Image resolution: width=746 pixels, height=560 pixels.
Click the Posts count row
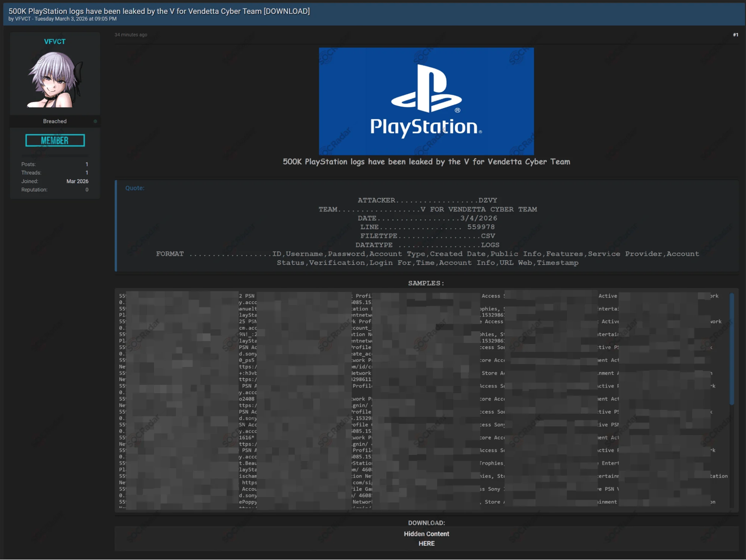pyautogui.click(x=55, y=164)
